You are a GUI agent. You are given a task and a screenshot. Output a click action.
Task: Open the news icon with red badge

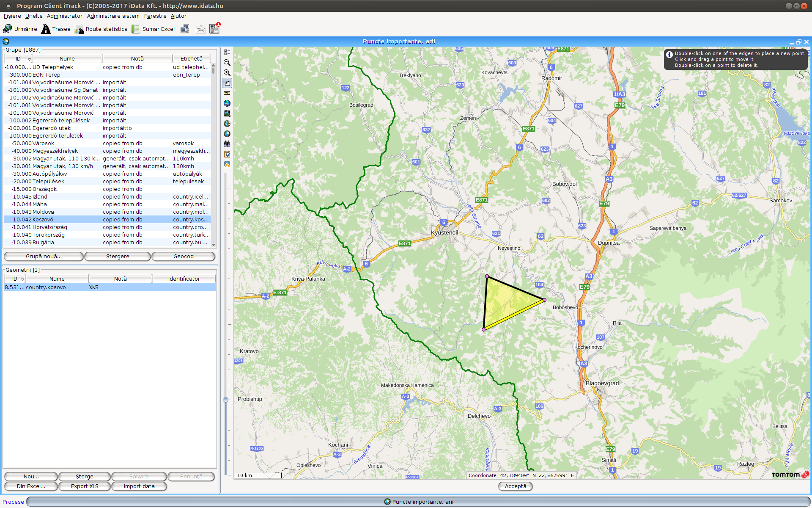point(214,29)
